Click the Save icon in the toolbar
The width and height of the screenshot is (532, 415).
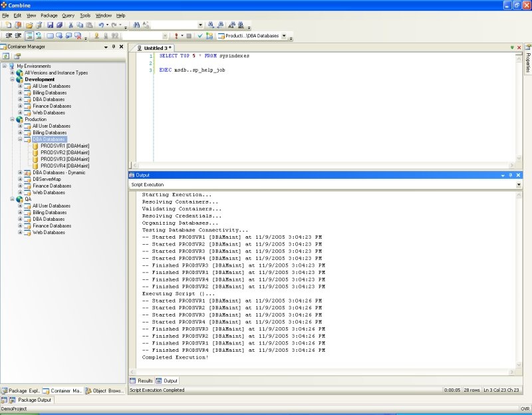click(x=50, y=25)
